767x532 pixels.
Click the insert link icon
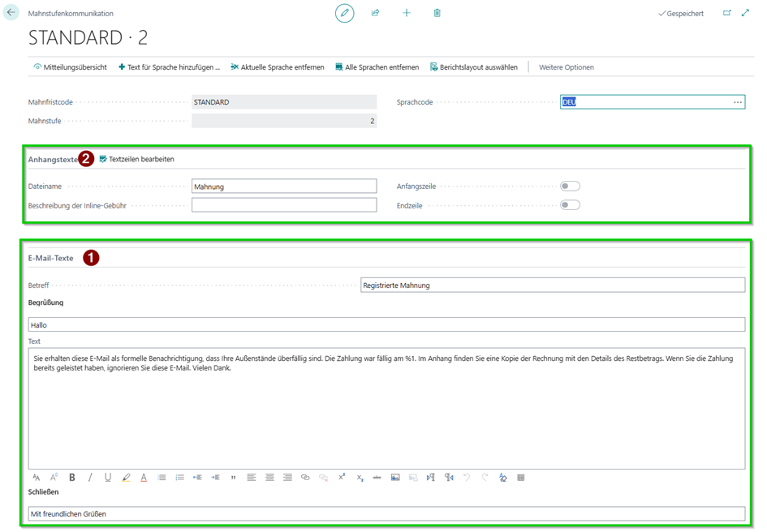[305, 478]
